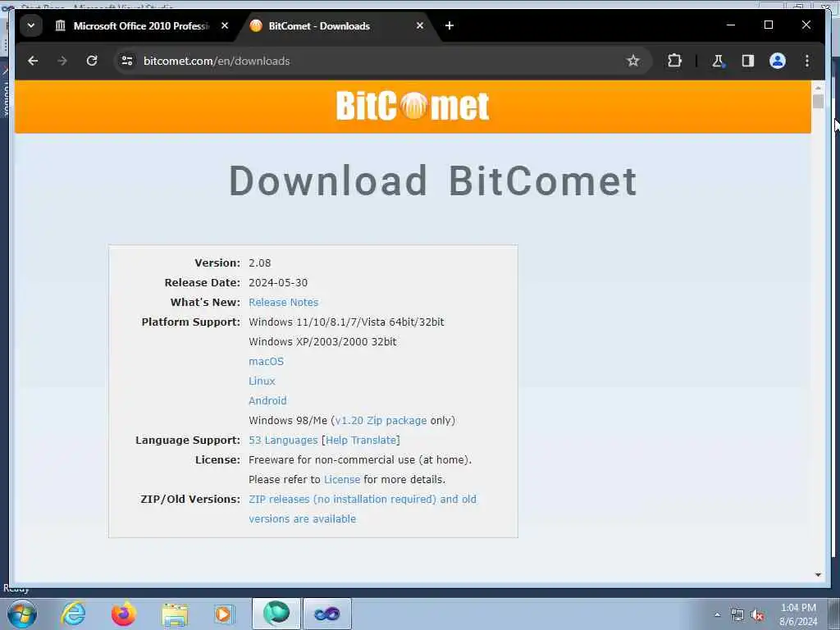Open the v1.20 Zip package link
Screen dimensions: 840x630
click(x=381, y=421)
